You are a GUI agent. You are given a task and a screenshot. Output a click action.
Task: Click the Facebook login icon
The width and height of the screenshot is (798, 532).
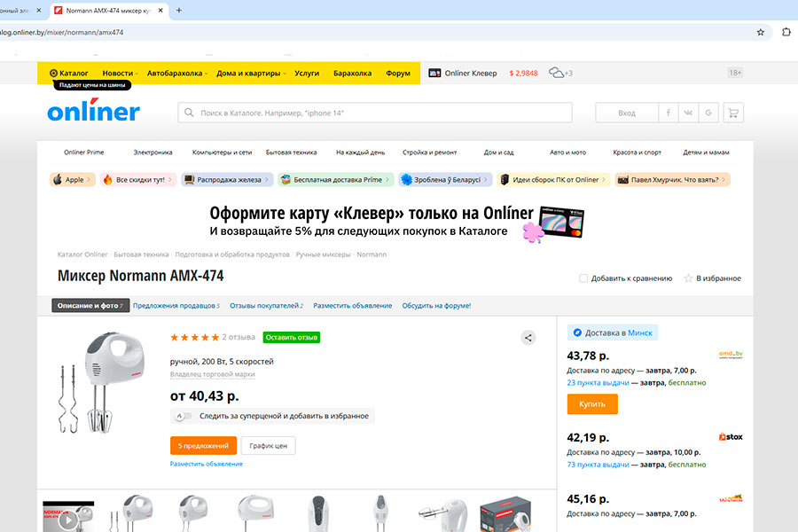click(x=669, y=113)
